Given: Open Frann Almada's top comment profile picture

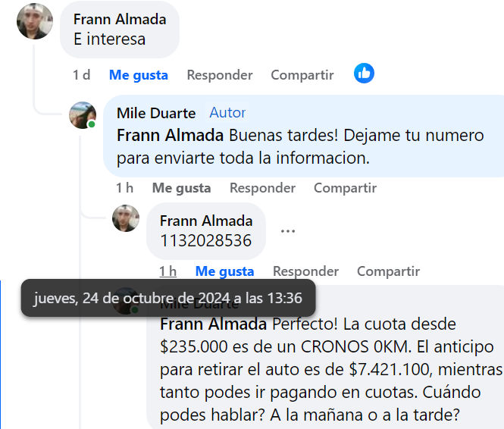Looking at the screenshot, I should pos(35,21).
